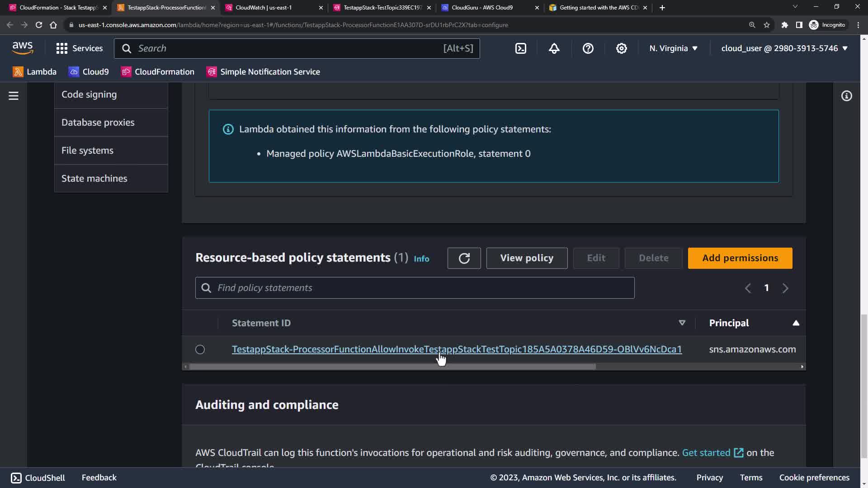Sort the Principal column ascending arrow
Screen dimensions: 868x488
pyautogui.click(x=796, y=323)
